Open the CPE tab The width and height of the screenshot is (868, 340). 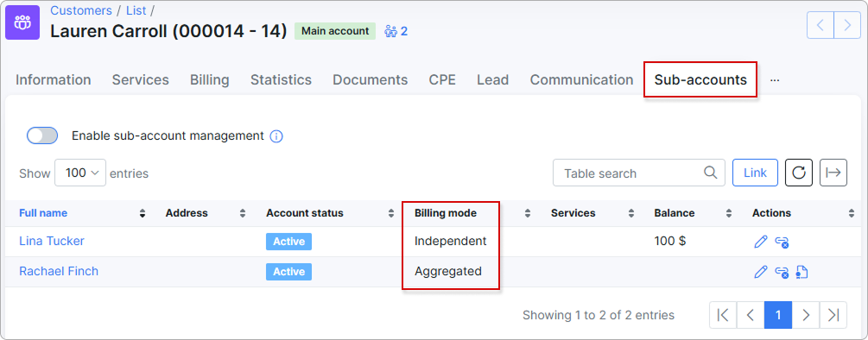click(x=442, y=79)
